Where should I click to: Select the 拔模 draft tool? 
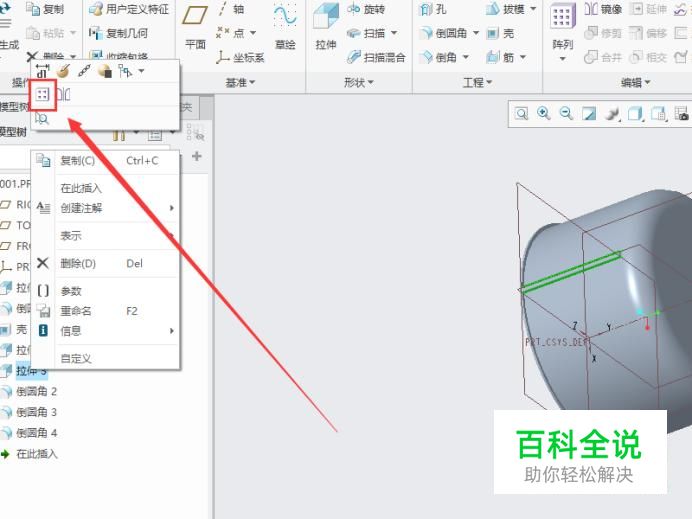point(506,9)
